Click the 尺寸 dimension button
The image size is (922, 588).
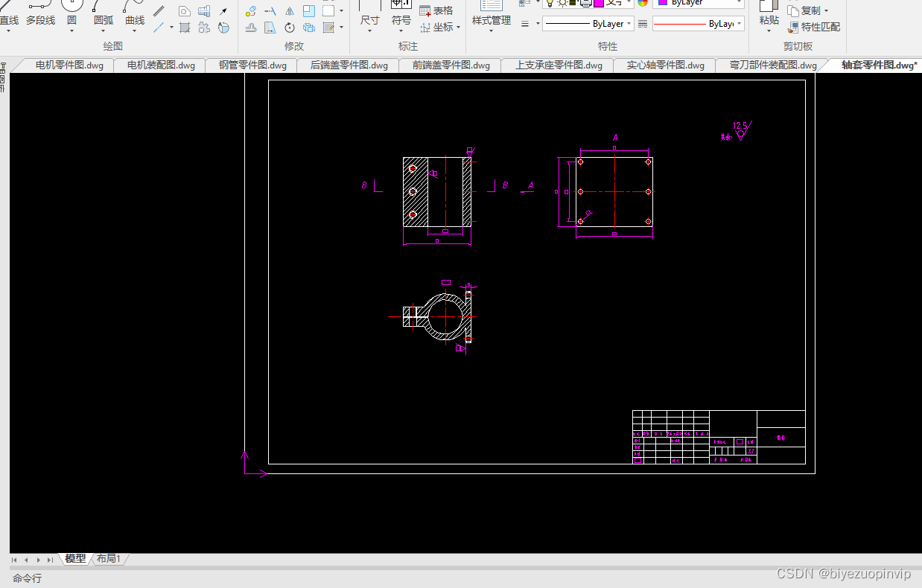click(x=370, y=13)
